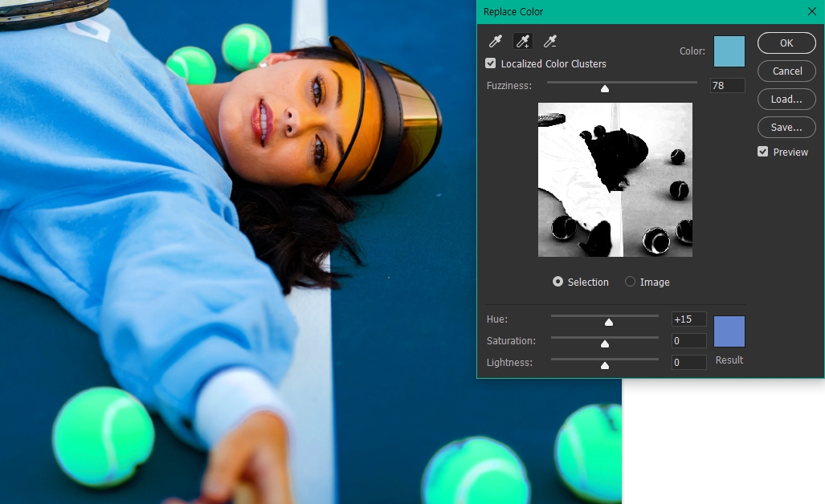825x504 pixels.
Task: Click the Saturation value field
Action: (x=688, y=341)
